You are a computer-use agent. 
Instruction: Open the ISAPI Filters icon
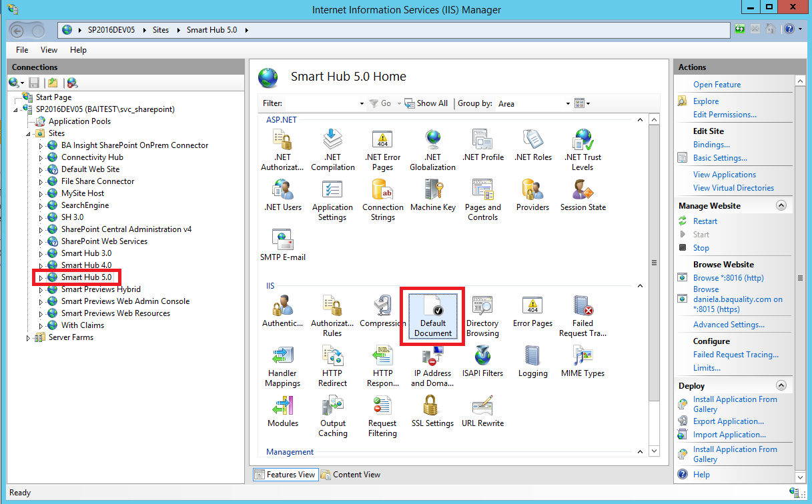coord(482,361)
